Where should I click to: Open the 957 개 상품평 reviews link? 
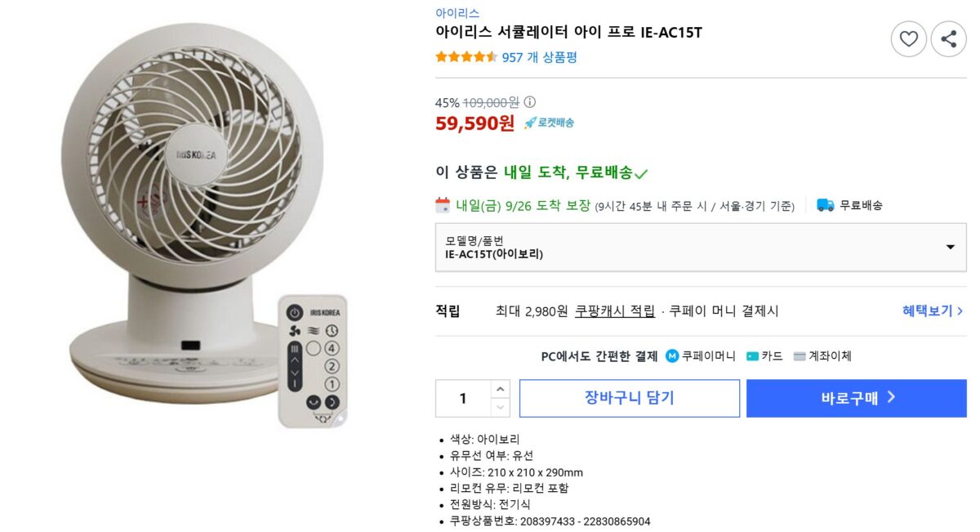[539, 57]
